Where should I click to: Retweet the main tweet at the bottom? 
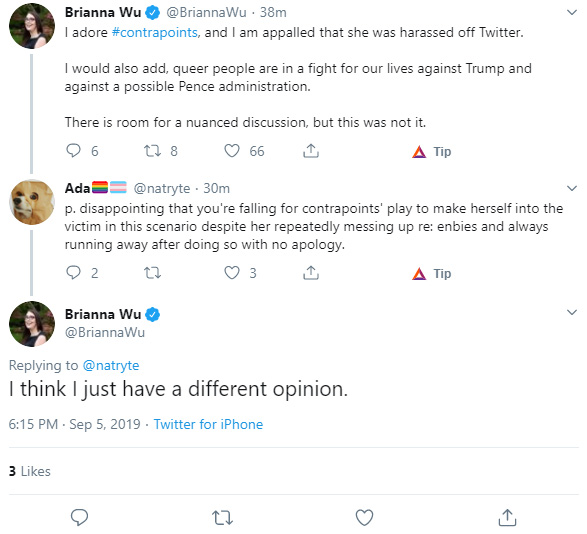pyautogui.click(x=222, y=518)
